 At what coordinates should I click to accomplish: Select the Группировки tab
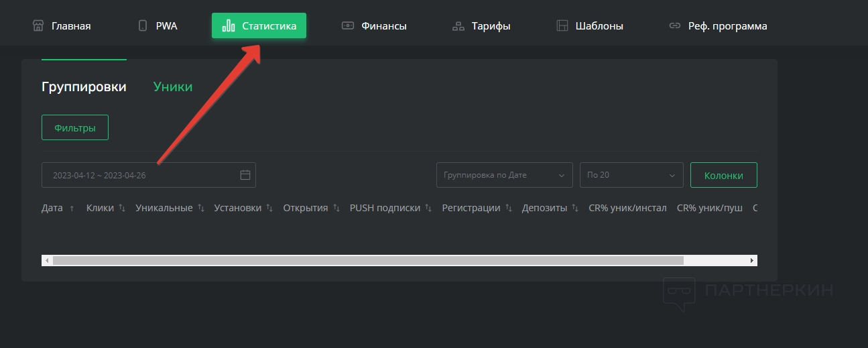tap(84, 86)
